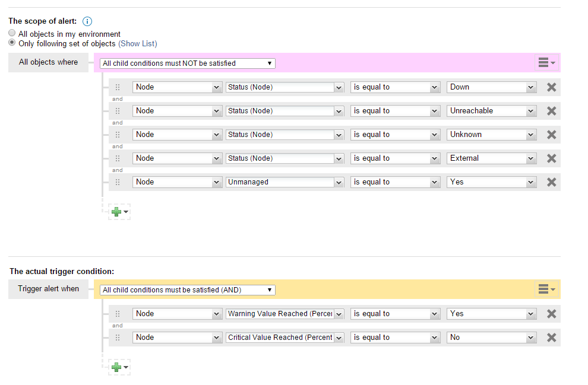Open scope group condition dropdown 'must NOT be satisfied'

(x=188, y=63)
